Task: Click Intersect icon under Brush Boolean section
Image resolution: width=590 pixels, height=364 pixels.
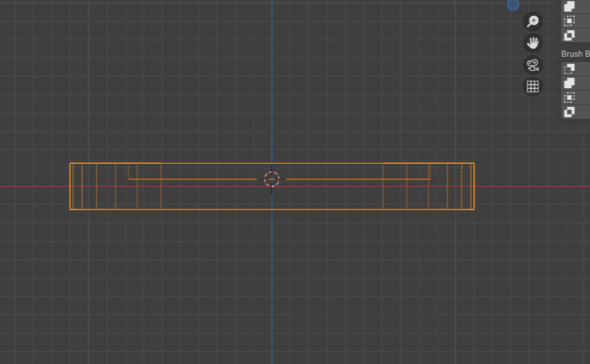Action: point(569,98)
